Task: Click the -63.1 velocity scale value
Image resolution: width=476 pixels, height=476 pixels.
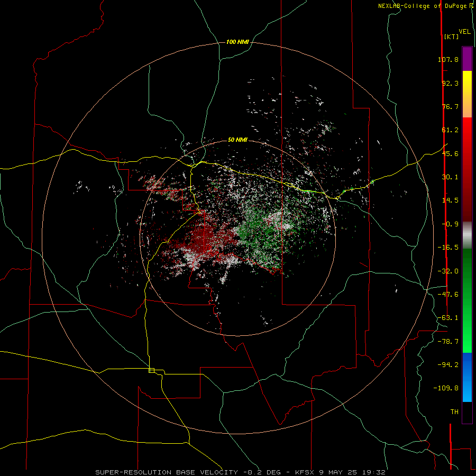Action: click(448, 318)
